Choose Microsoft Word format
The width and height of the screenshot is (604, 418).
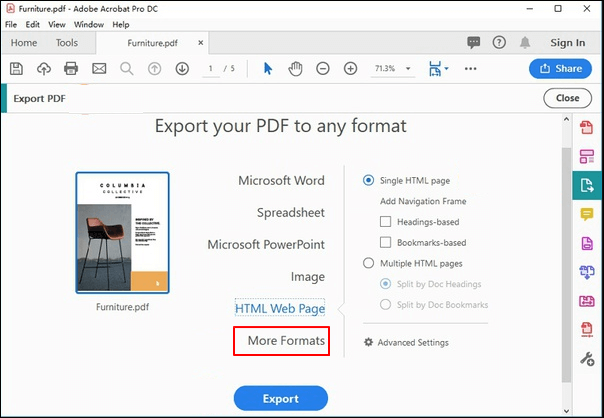282,180
